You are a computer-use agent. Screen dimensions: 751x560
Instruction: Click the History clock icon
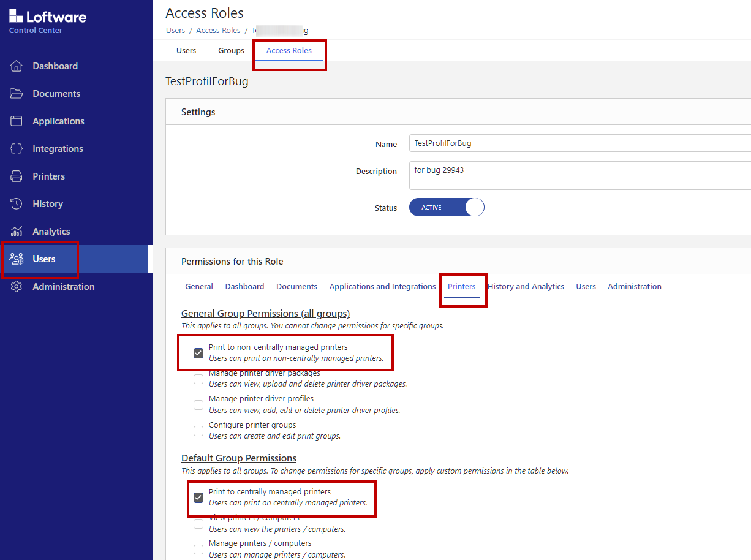[17, 204]
